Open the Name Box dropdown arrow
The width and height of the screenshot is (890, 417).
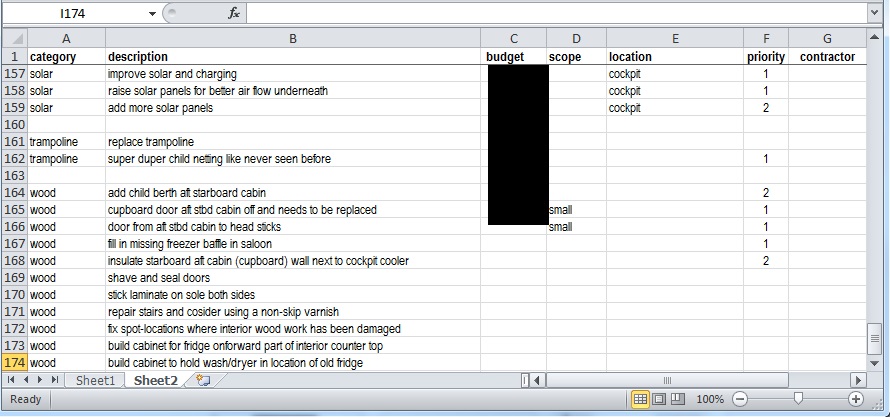coord(152,13)
